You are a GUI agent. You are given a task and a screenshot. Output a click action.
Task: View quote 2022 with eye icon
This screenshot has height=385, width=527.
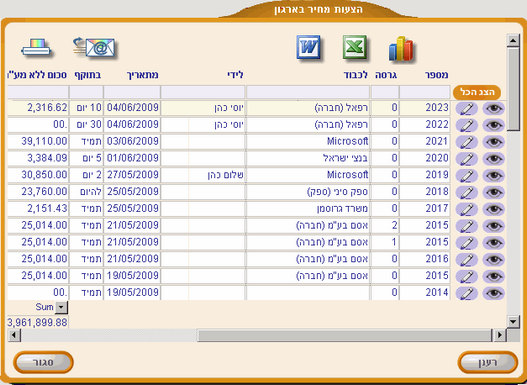coord(493,125)
